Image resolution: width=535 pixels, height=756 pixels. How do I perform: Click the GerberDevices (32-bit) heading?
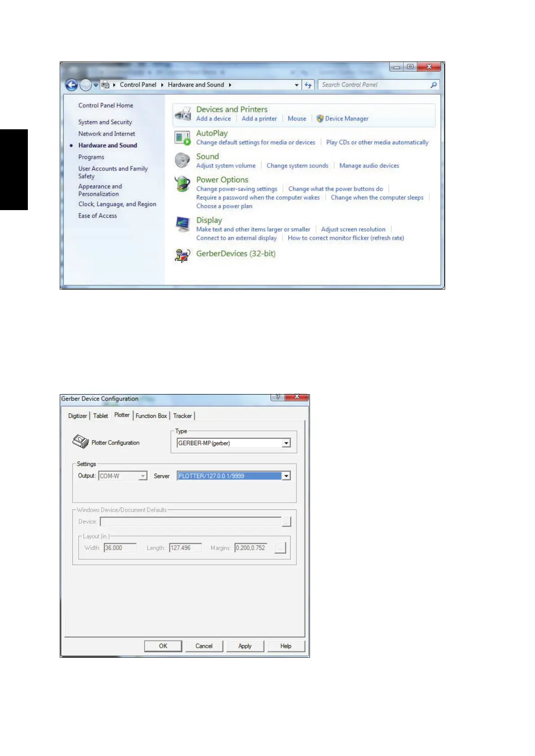[x=236, y=254]
